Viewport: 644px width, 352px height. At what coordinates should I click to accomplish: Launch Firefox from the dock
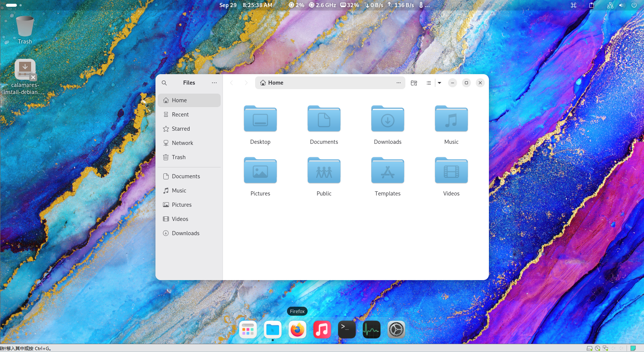coord(297,330)
